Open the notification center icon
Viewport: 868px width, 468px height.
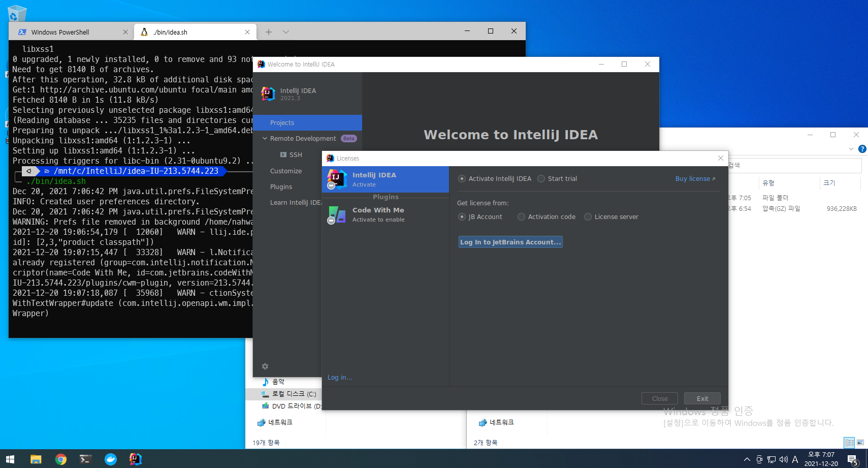point(853,459)
